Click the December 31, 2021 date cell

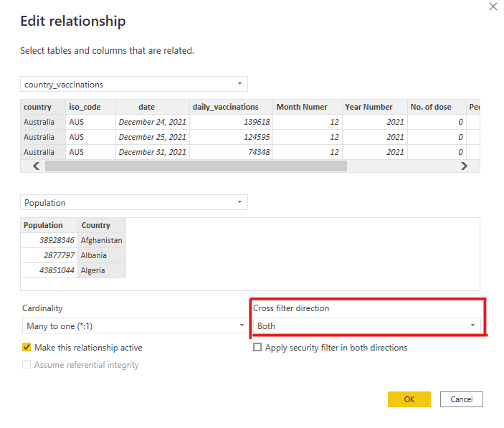tap(153, 152)
